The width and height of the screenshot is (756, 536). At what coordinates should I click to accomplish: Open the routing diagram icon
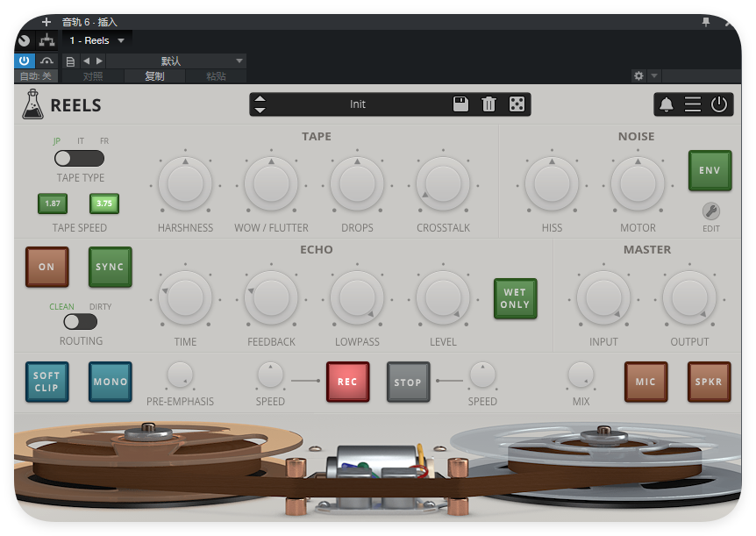pyautogui.click(x=46, y=40)
